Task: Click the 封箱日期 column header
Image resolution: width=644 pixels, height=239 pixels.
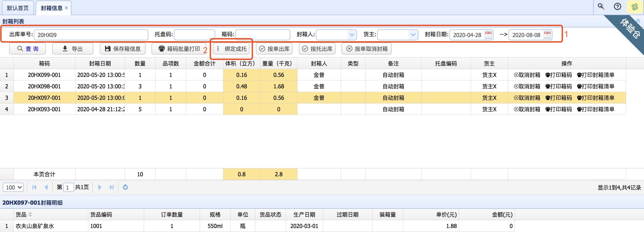Action: (x=100, y=63)
